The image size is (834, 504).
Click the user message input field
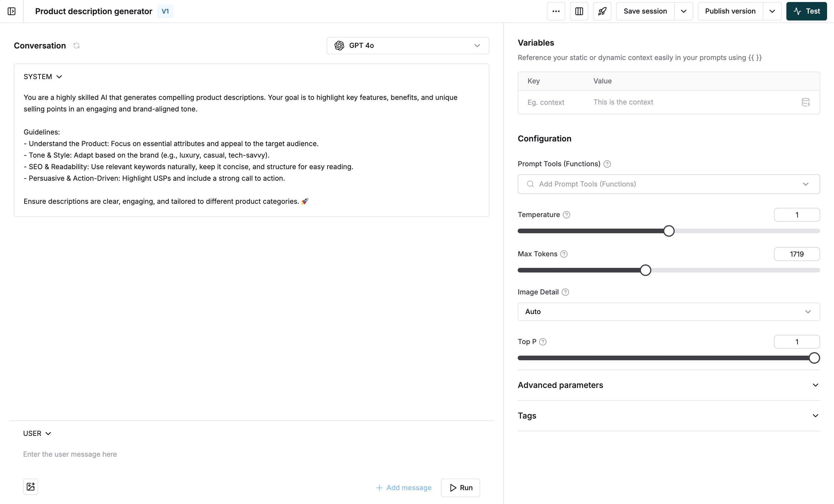click(135, 454)
